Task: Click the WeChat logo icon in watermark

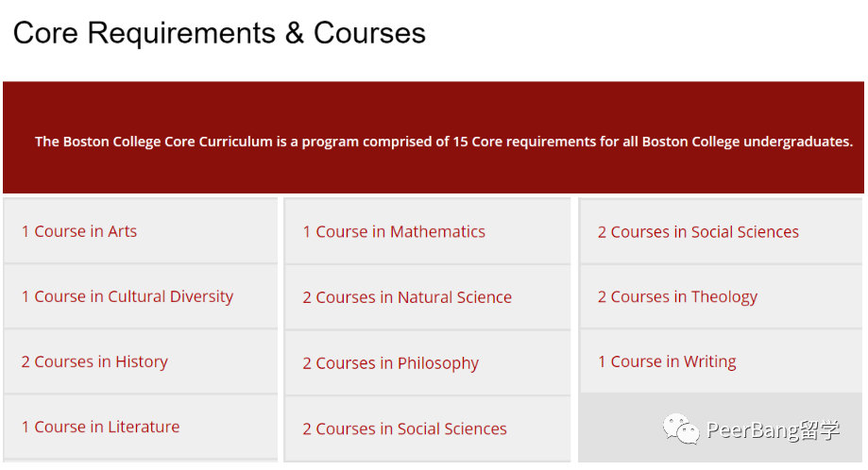Action: click(x=681, y=428)
